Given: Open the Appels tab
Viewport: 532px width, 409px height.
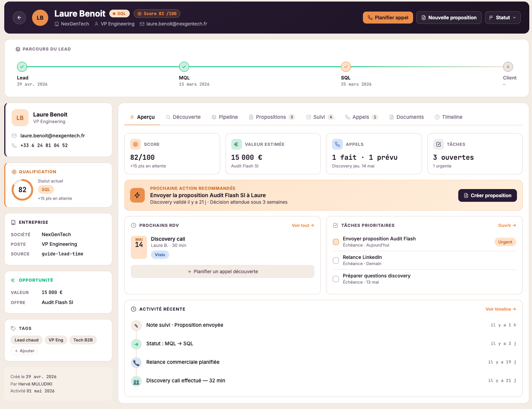Looking at the screenshot, I should click(361, 117).
